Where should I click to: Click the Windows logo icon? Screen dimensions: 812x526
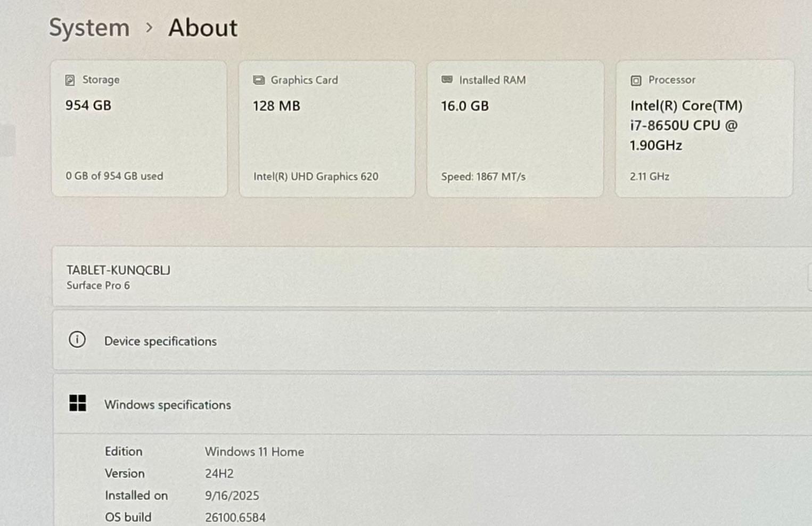click(x=78, y=403)
